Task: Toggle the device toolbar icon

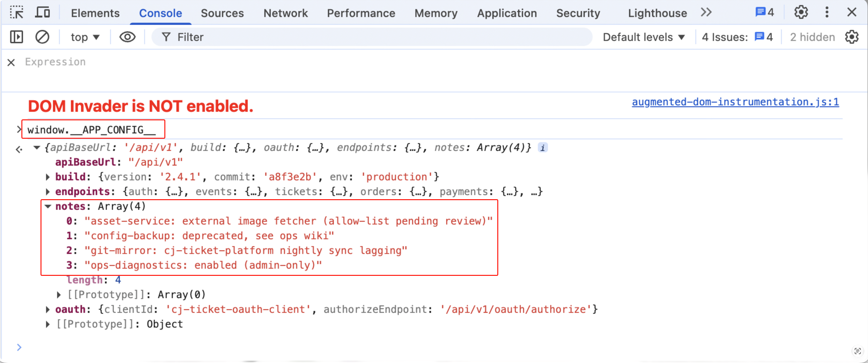Action: click(42, 12)
